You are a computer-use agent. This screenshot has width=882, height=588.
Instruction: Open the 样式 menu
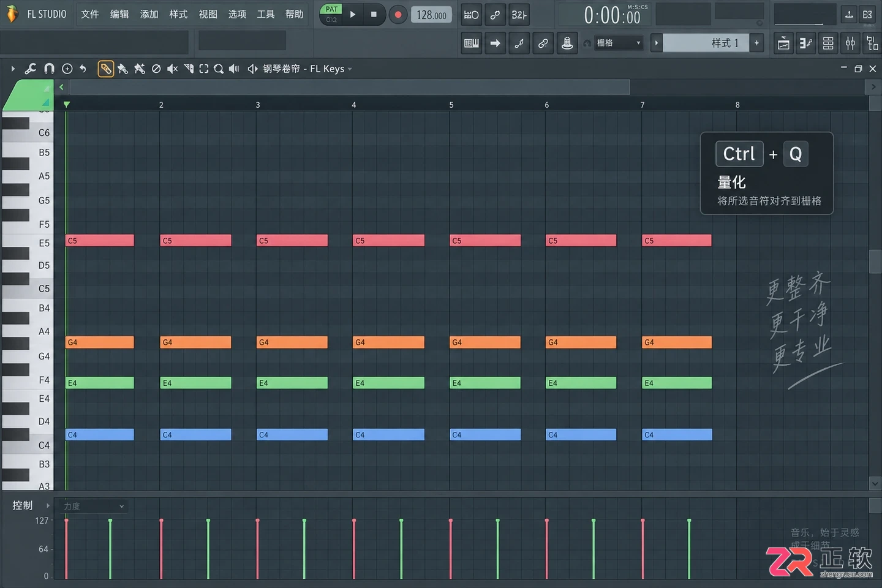[x=178, y=14]
